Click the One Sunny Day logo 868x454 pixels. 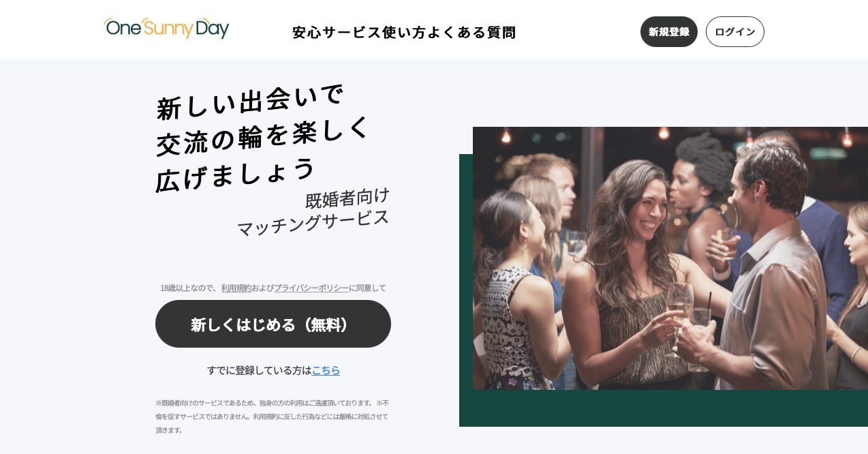[166, 29]
